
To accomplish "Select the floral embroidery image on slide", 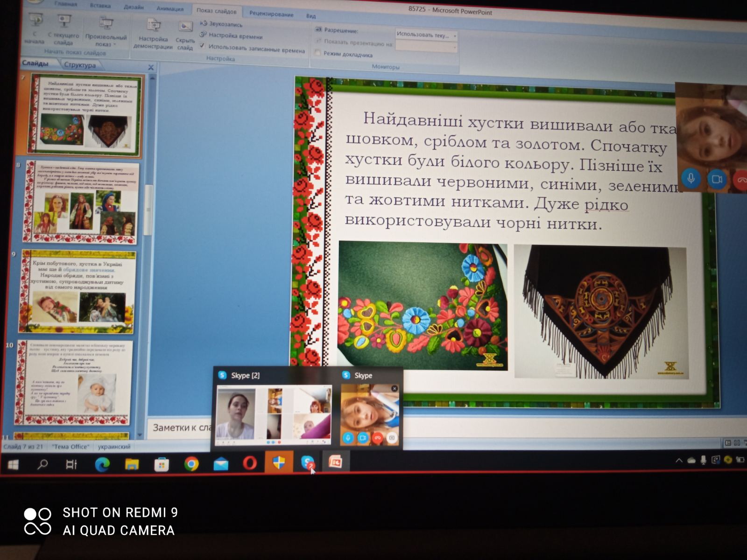I will (x=423, y=306).
